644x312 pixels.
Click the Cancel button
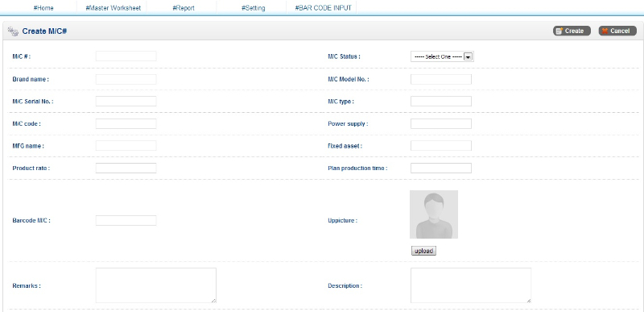click(617, 31)
